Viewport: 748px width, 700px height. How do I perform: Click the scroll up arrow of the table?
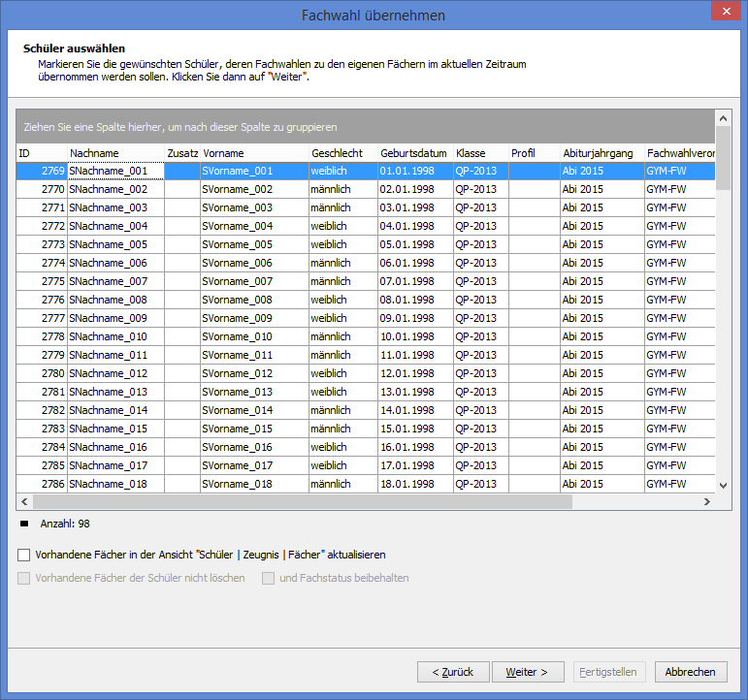tap(723, 118)
